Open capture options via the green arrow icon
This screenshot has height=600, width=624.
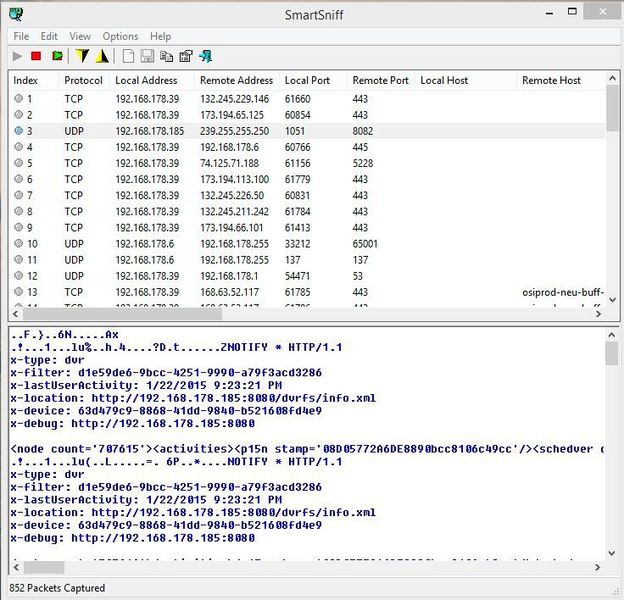[57, 56]
